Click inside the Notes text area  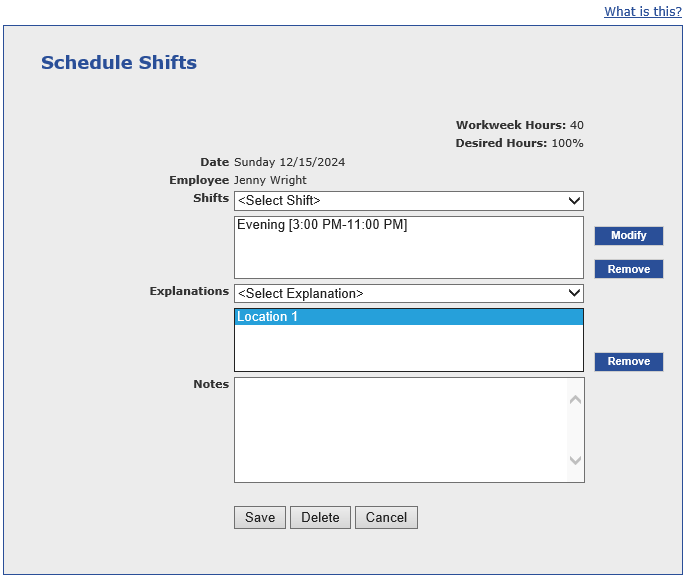tap(400, 430)
